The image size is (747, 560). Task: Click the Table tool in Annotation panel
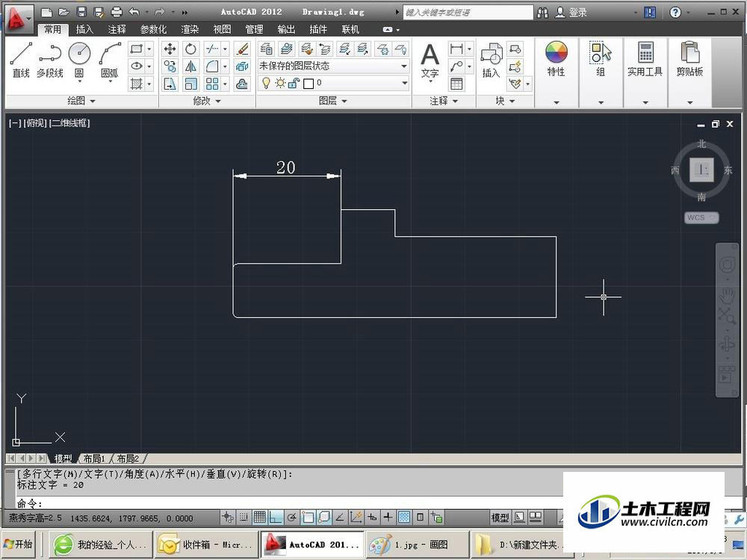point(456,84)
